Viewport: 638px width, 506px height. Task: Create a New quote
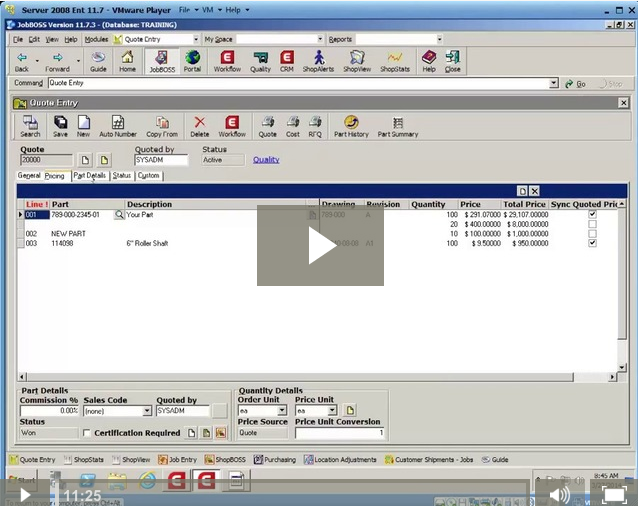pos(83,126)
